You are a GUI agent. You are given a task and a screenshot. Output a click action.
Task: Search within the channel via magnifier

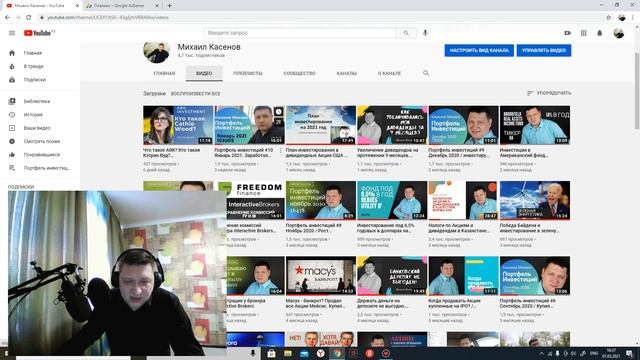(x=426, y=73)
